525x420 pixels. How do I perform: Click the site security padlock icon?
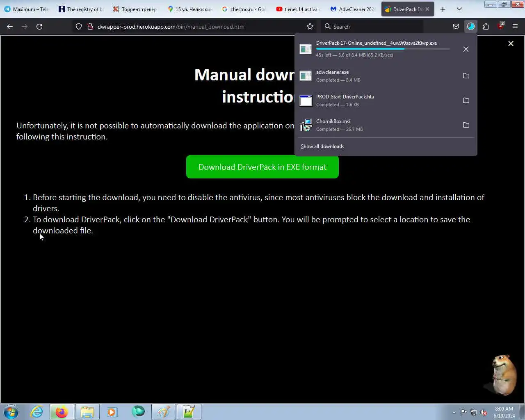click(90, 26)
